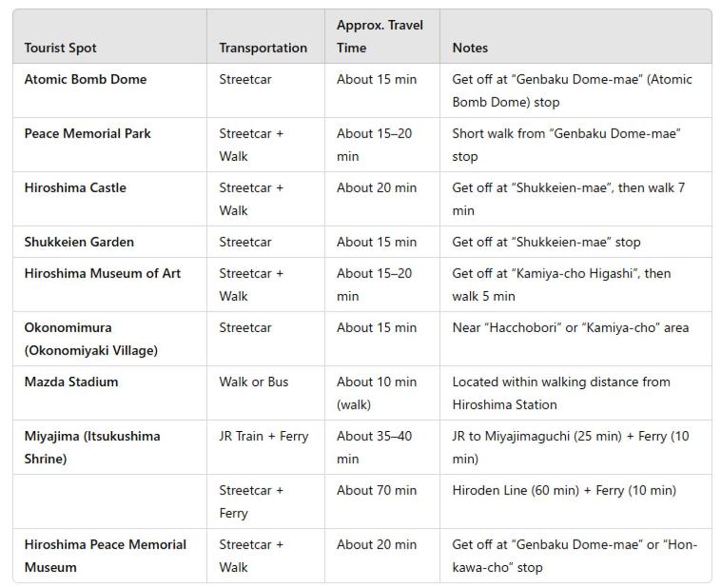Select the Okonomimura (Okonomiyaki Village) cell
The image size is (721, 588).
pos(91,339)
